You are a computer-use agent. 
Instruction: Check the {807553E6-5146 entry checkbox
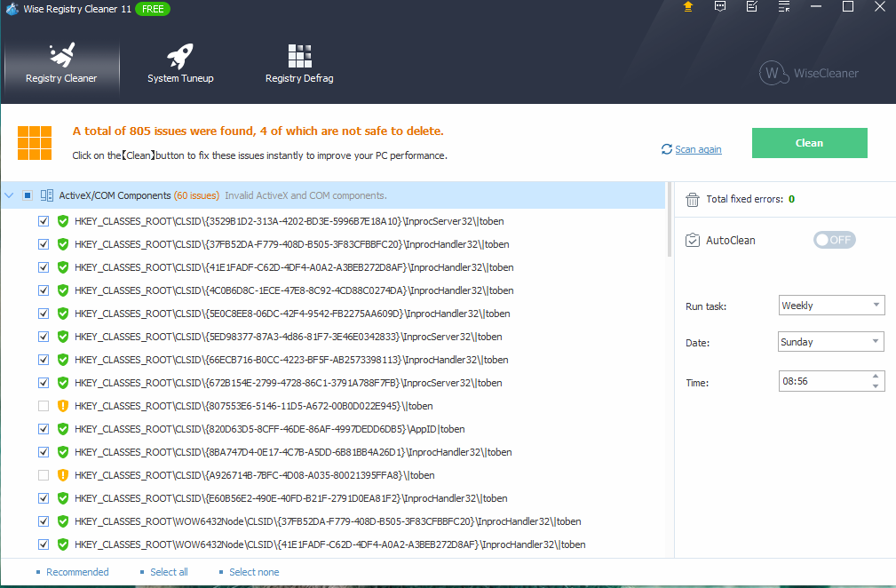coord(44,406)
